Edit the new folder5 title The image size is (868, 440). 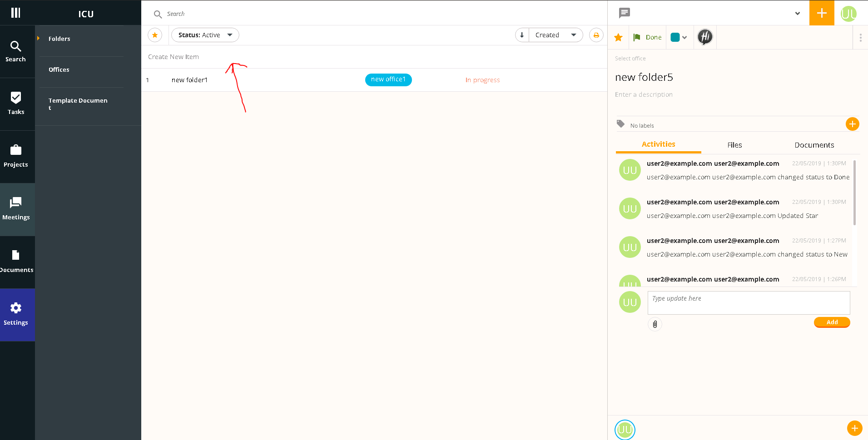[644, 77]
